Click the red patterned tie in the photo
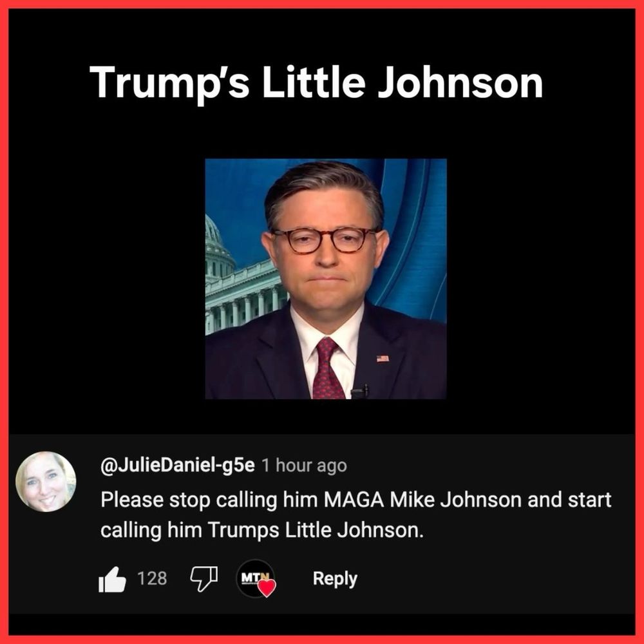Screen dimensions: 644x644 tap(327, 368)
